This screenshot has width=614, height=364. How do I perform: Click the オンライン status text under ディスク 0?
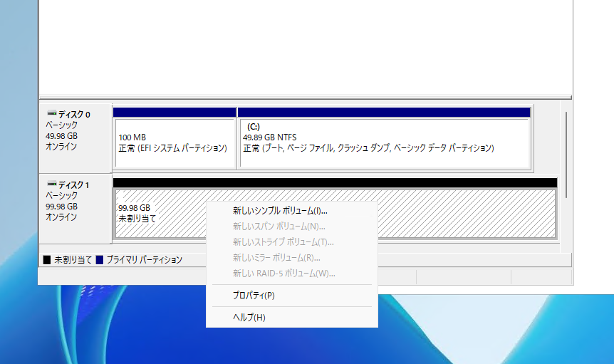point(61,147)
